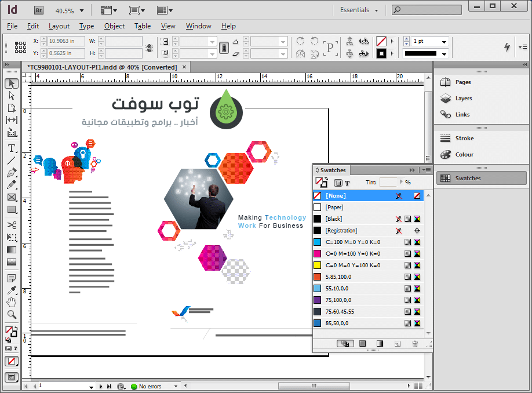Select the Rectangle Frame tool
Image resolution: width=532 pixels, height=393 pixels.
point(12,197)
